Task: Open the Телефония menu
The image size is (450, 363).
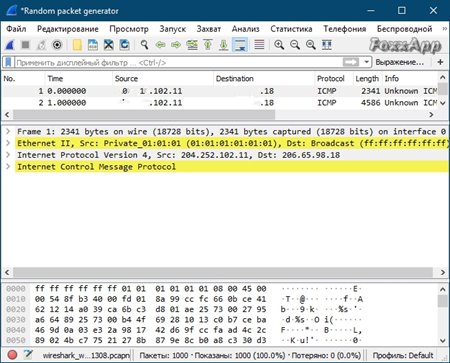Action: (345, 29)
